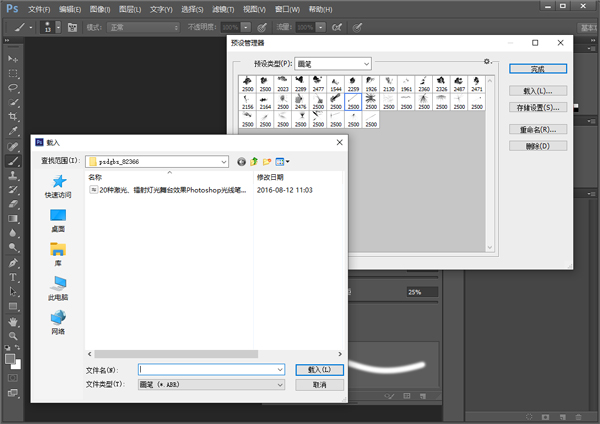Select the Crop tool

[x=13, y=117]
